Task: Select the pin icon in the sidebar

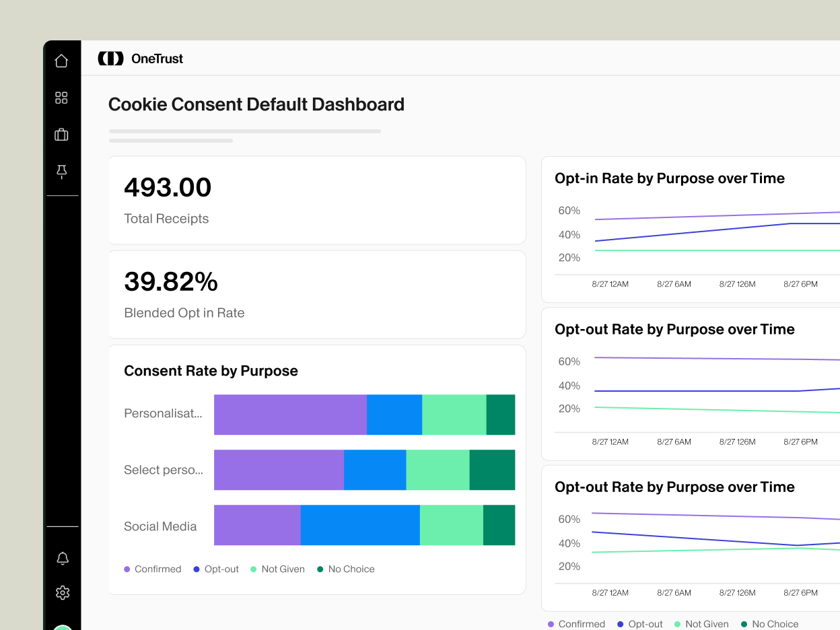Action: click(x=62, y=172)
